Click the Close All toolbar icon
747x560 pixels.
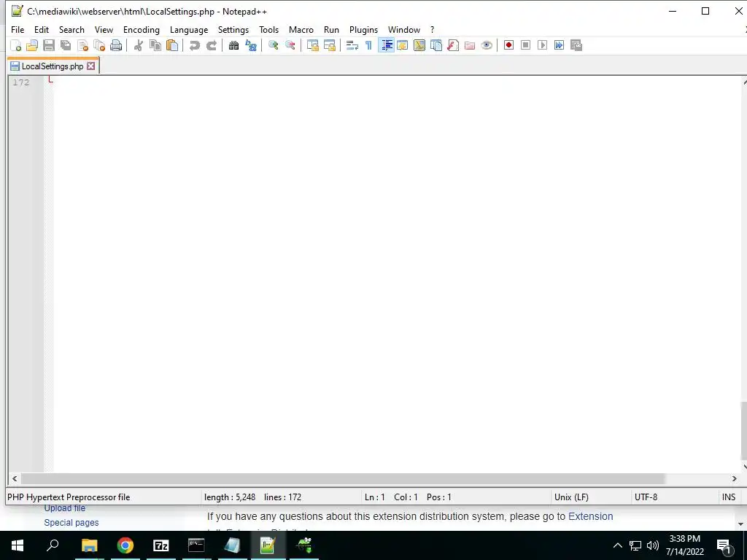[x=99, y=45]
